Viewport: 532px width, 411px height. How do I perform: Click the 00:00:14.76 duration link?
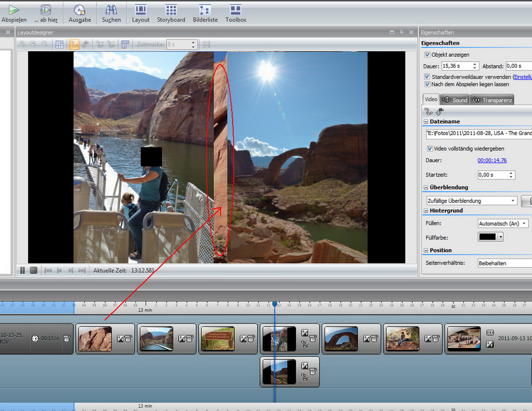[492, 160]
